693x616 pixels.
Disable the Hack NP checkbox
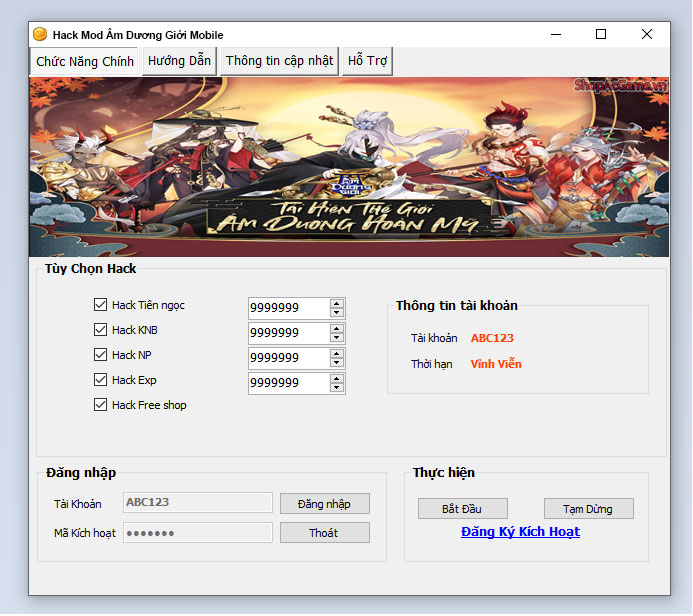coord(100,354)
